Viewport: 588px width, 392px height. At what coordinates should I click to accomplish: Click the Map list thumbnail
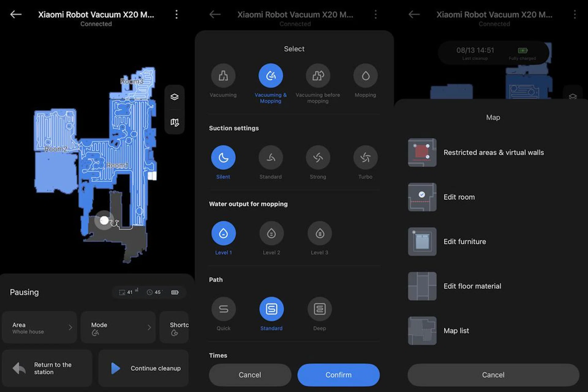pyautogui.click(x=422, y=331)
